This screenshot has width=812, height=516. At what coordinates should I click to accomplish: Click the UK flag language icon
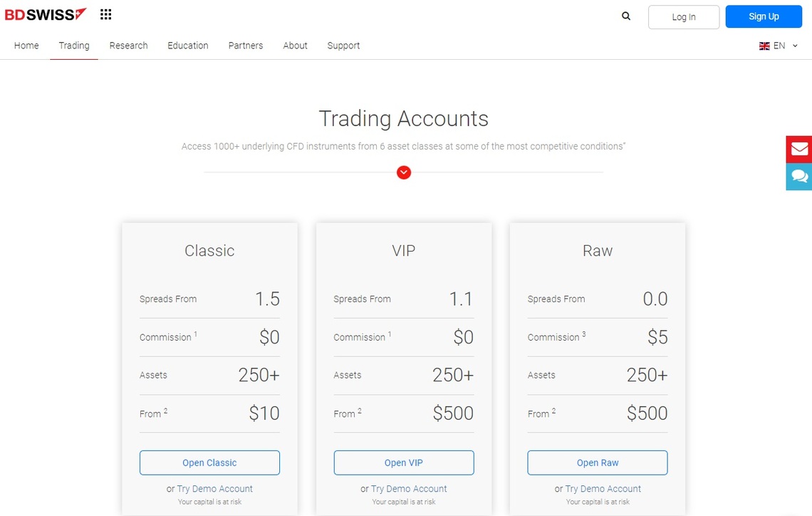764,46
